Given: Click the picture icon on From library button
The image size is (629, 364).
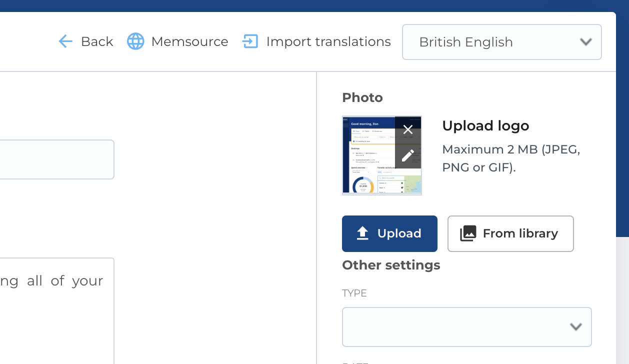Looking at the screenshot, I should click(x=467, y=233).
